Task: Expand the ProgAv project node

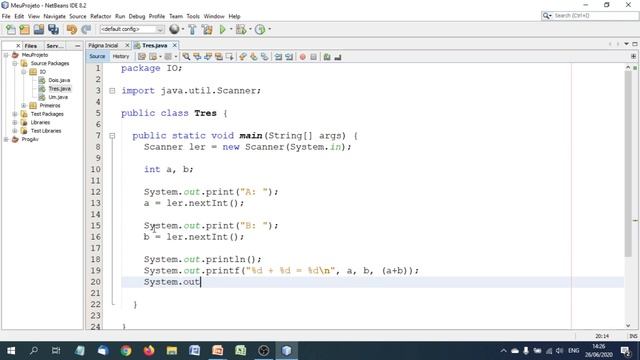Action: coord(6,139)
